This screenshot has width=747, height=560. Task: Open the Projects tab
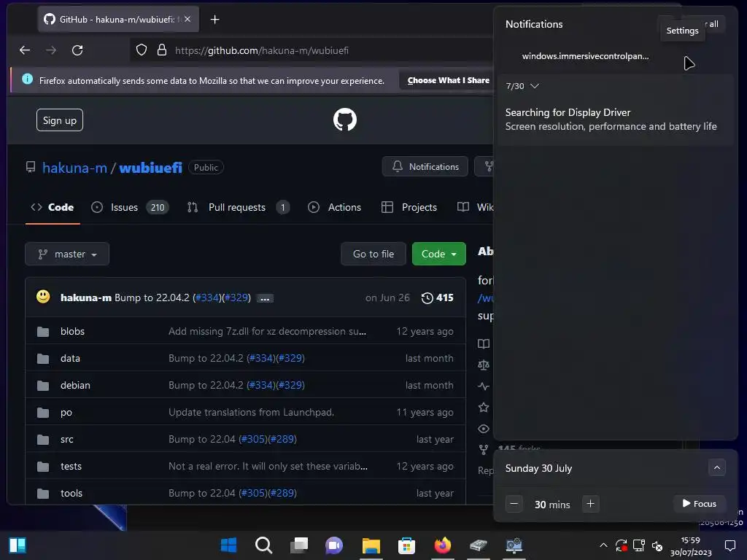409,207
